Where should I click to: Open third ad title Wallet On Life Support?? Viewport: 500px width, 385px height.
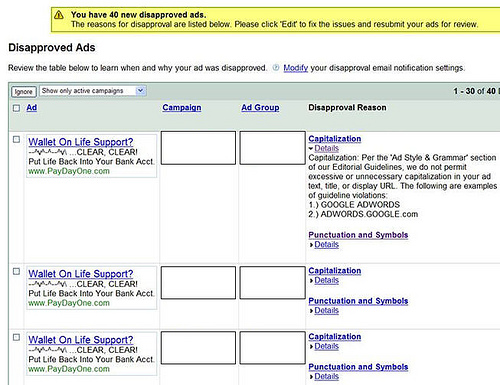coord(81,340)
